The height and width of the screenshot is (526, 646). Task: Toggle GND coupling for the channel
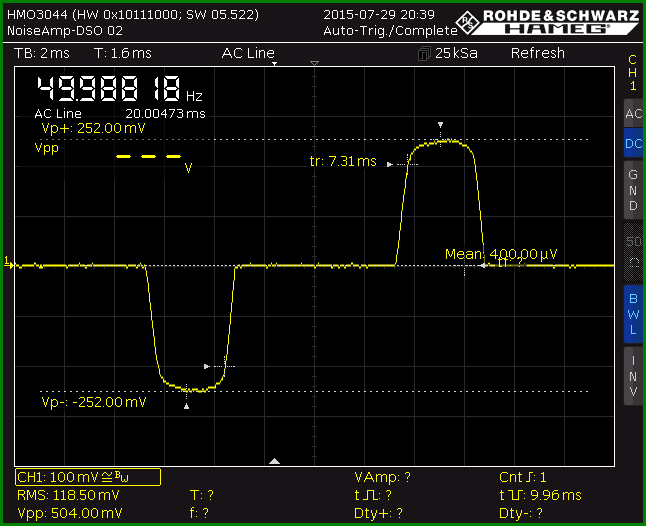tap(633, 190)
